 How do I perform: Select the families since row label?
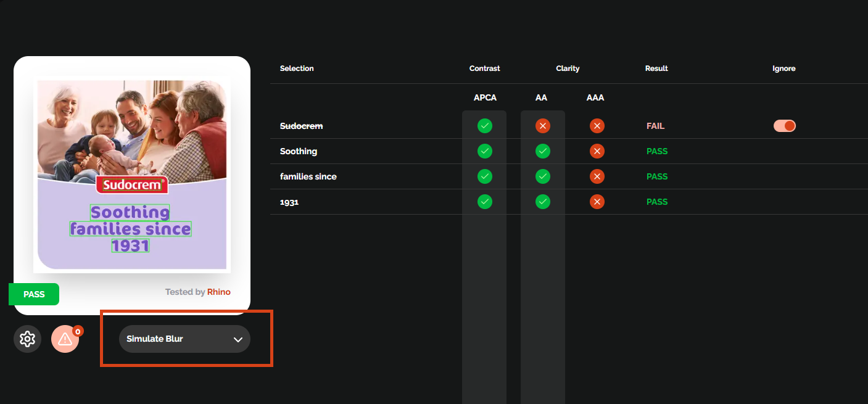coord(308,176)
